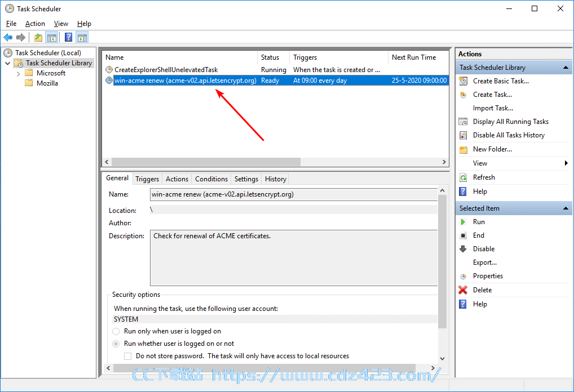Click the red Delete X icon
Screen dimensions: 574x392
click(463, 290)
